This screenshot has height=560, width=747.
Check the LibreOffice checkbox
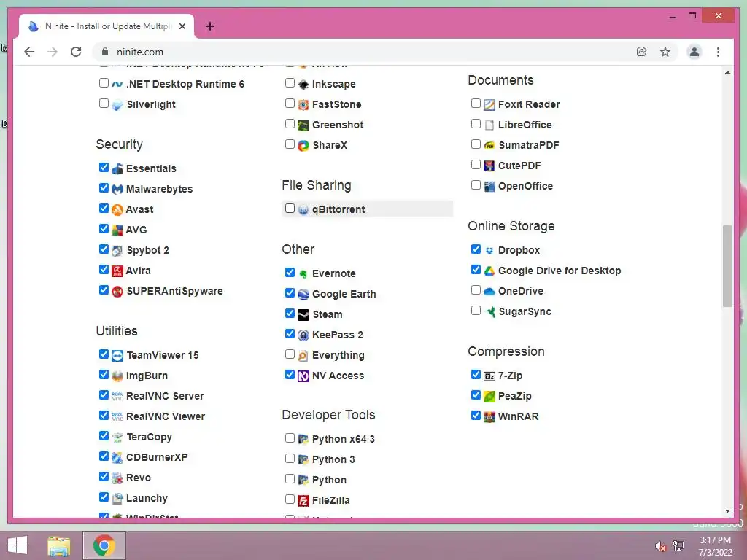coord(476,123)
